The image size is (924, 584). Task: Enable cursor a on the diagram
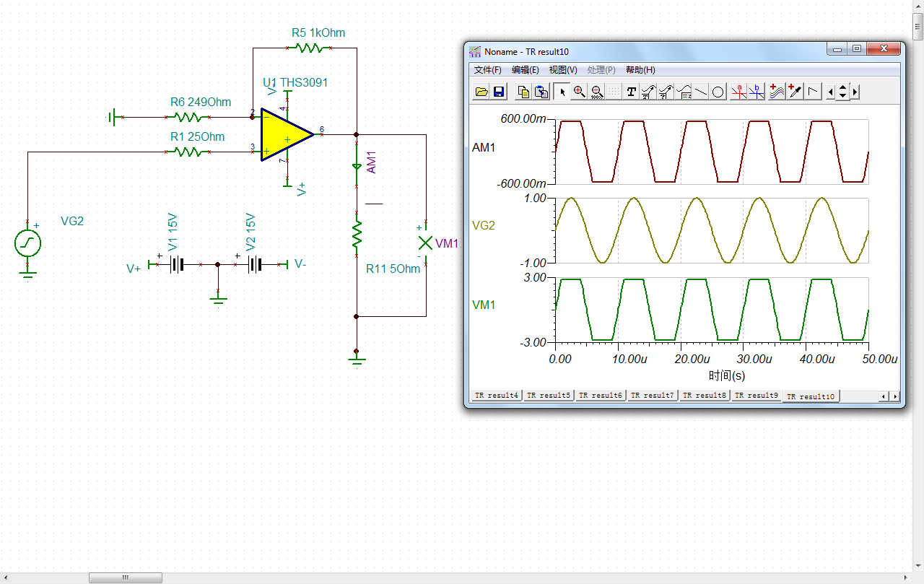tap(738, 92)
